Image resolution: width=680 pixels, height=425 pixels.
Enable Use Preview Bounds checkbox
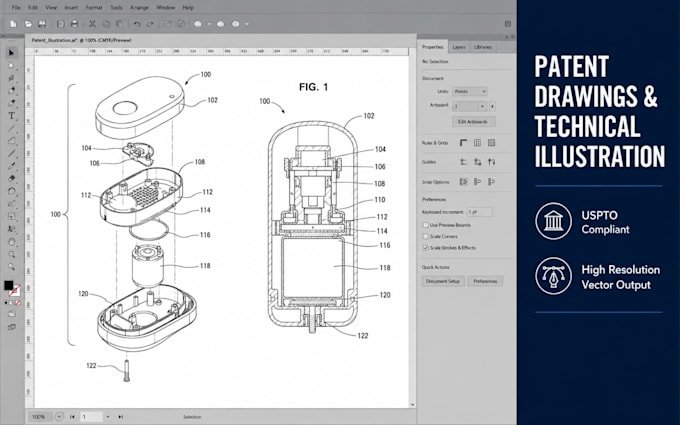click(425, 225)
